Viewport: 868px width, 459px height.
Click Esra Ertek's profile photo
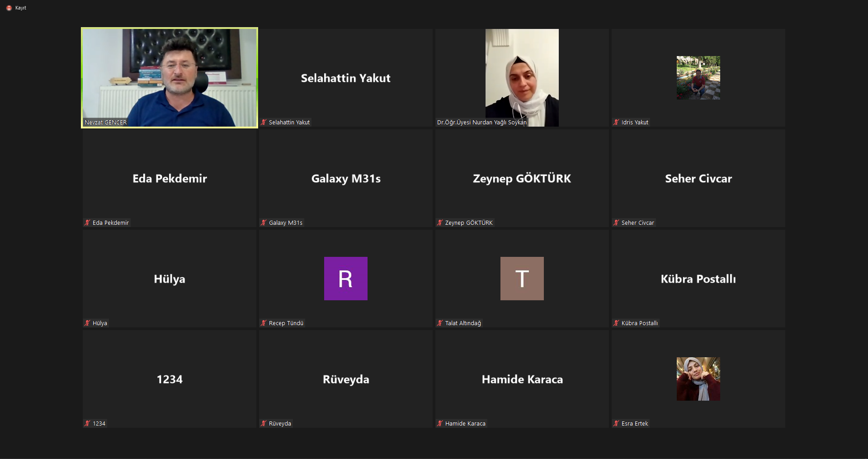coord(698,379)
